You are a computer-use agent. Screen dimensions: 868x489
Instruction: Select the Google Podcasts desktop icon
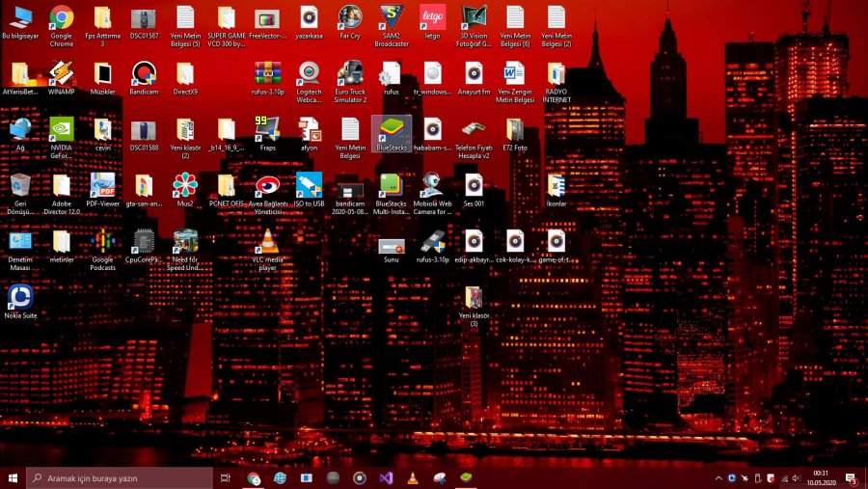(x=102, y=251)
